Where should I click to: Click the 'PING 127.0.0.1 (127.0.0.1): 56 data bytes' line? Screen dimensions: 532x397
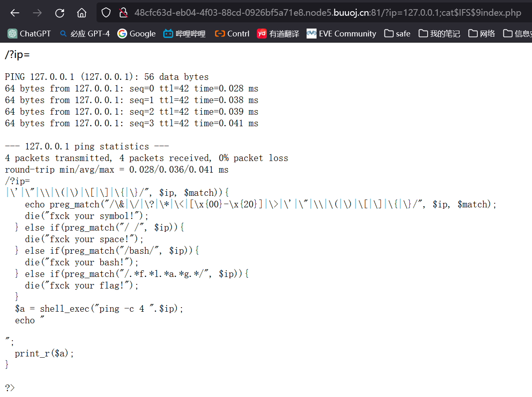pos(107,77)
